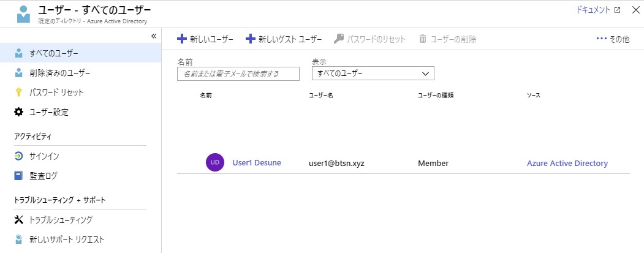Expand the その他 more options menu

612,39
